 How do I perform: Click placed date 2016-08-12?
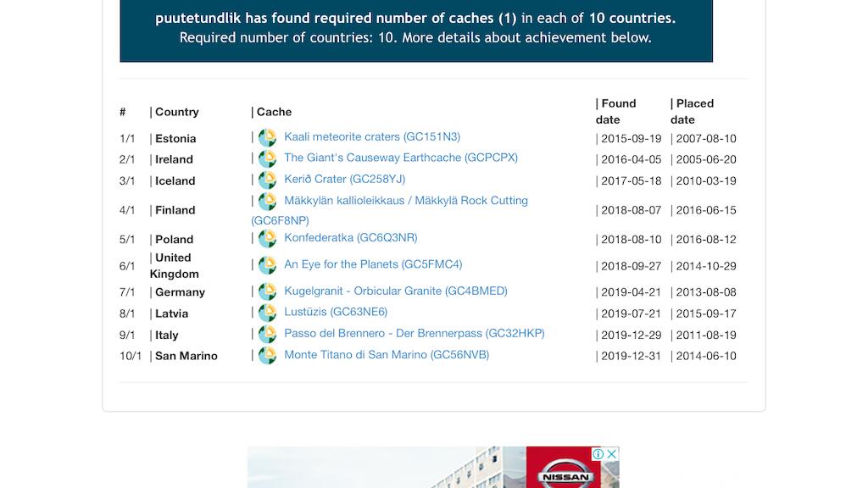(706, 240)
